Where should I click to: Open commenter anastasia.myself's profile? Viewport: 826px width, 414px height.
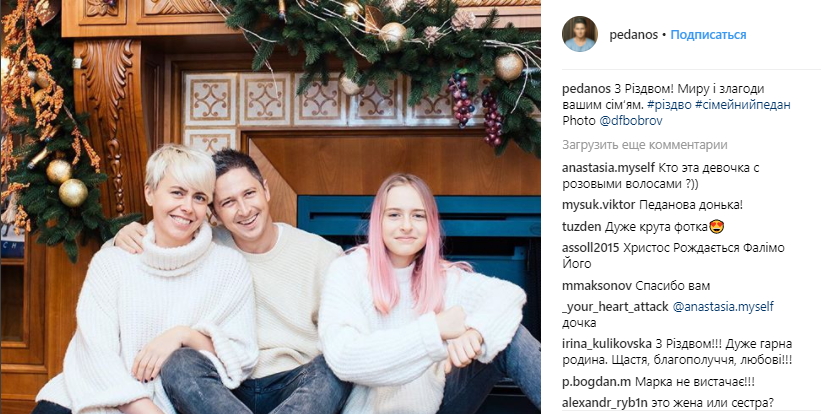click(608, 168)
